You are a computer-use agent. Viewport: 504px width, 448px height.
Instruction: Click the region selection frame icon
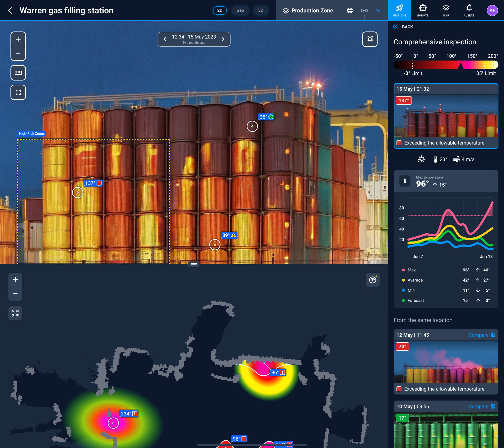[x=370, y=39]
